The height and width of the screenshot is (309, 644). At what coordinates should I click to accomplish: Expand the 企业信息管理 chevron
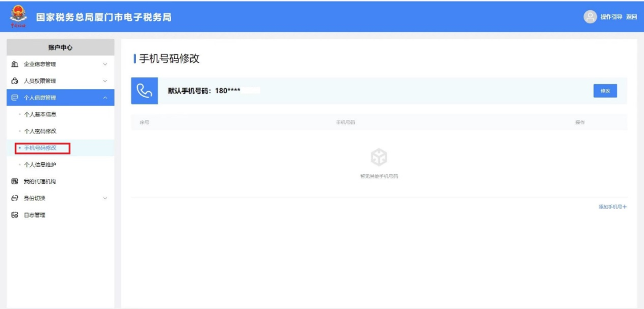105,64
